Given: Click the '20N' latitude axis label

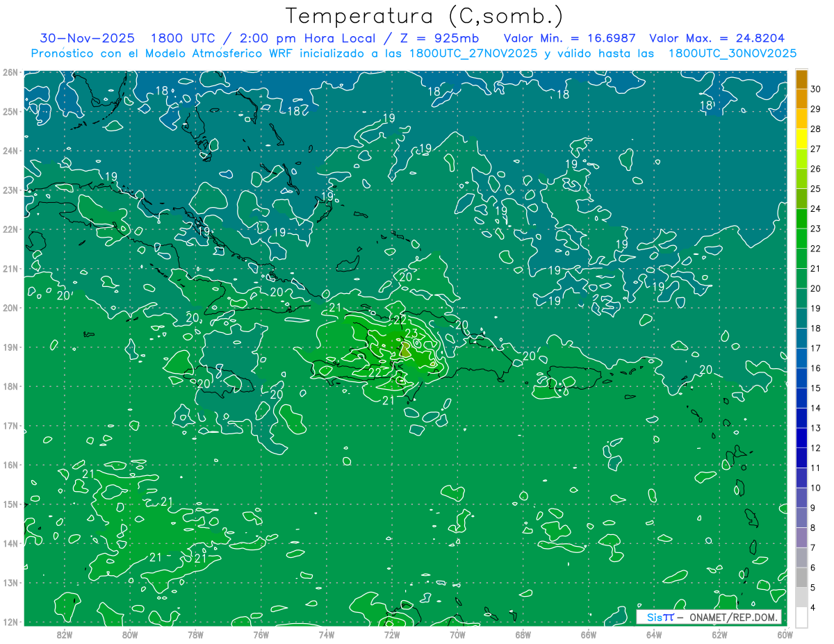Looking at the screenshot, I should [x=10, y=308].
